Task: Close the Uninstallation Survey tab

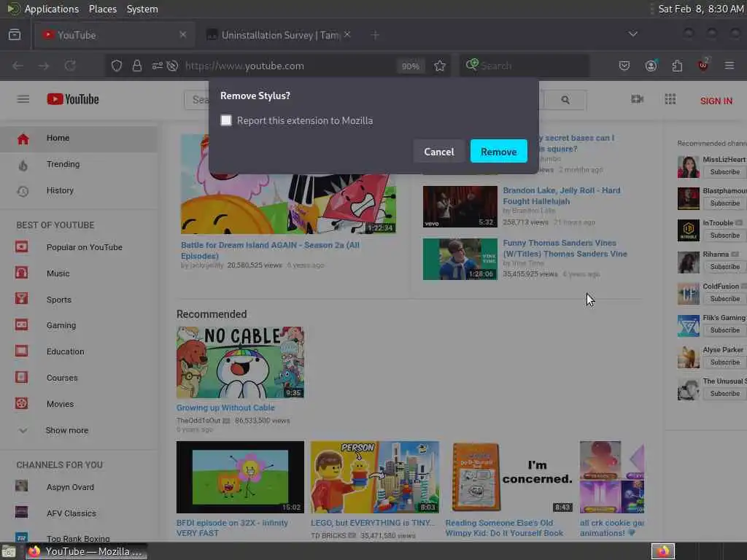Action: [x=347, y=34]
